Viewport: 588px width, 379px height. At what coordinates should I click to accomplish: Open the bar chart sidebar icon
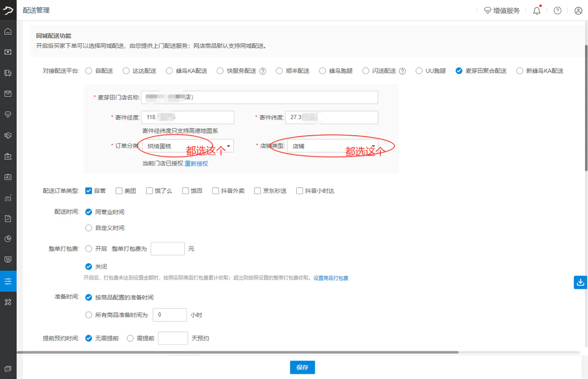point(8,198)
